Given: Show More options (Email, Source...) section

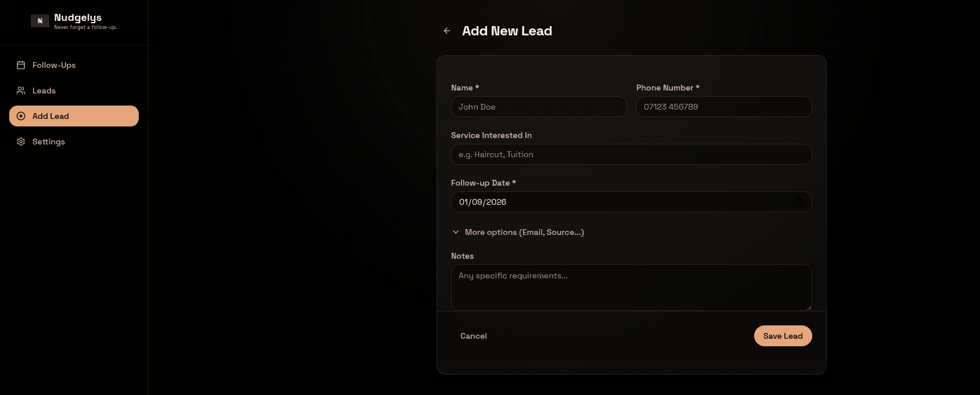Looking at the screenshot, I should (x=524, y=232).
